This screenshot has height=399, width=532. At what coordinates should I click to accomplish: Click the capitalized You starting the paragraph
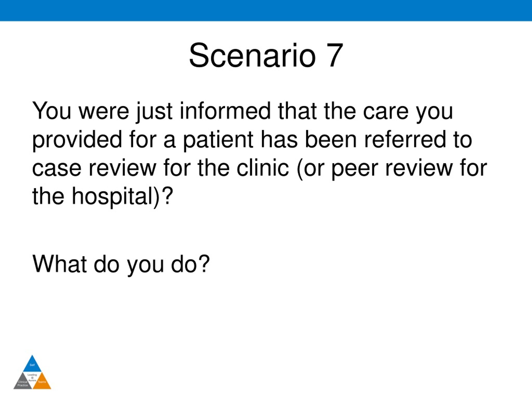click(52, 111)
